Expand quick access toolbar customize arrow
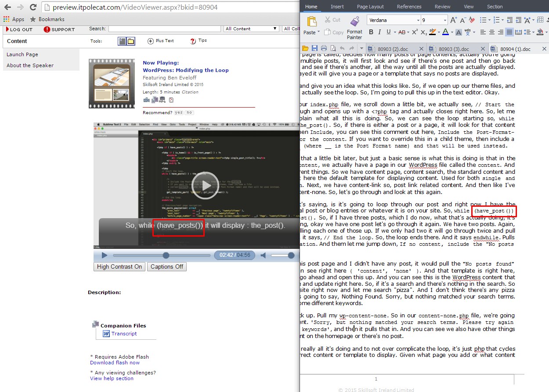 [361, 48]
